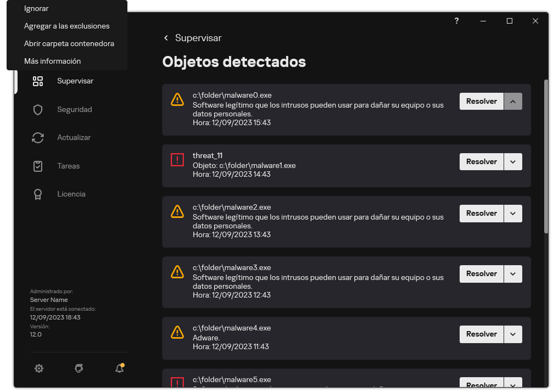Screen dimensions: 553x392
Task: Select the Supervisar grid icon in sidebar
Action: (x=37, y=81)
